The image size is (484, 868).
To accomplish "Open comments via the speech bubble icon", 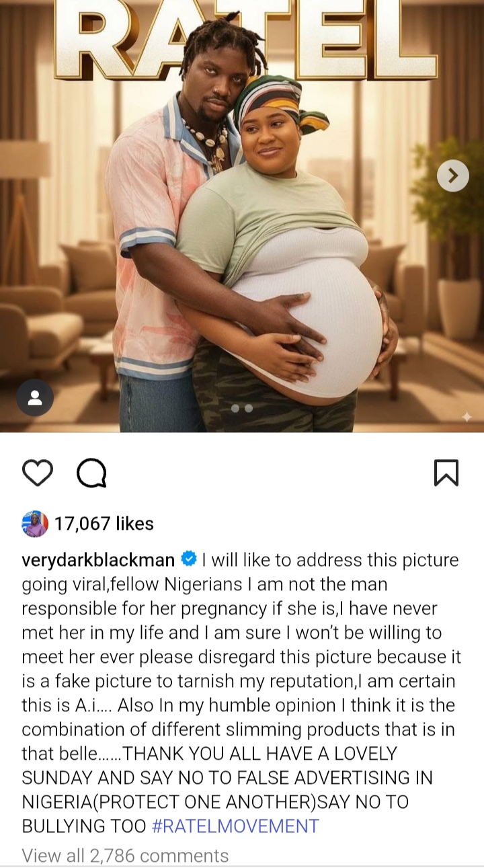I will coord(91,473).
